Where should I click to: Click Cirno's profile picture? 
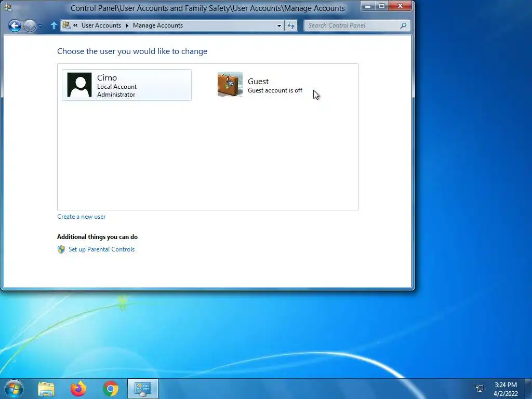pos(79,85)
